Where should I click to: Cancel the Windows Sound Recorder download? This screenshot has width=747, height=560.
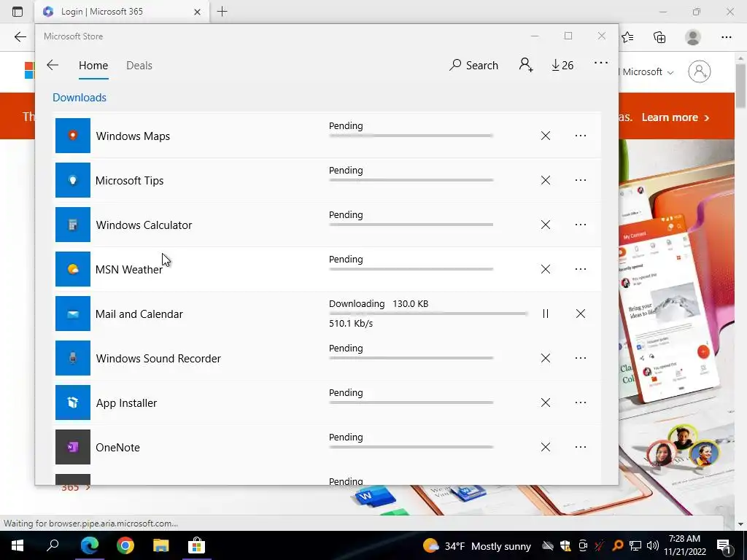546,358
